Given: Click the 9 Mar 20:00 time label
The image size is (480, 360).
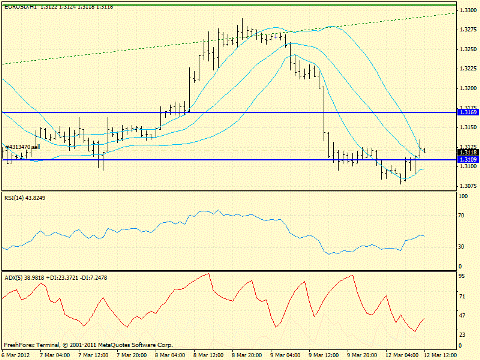Looking at the screenshot, I should (362, 355).
